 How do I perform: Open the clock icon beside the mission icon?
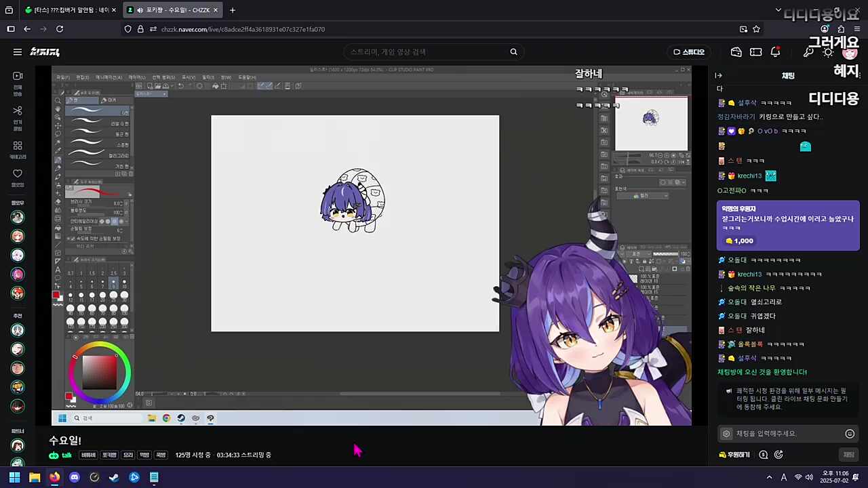(778, 455)
